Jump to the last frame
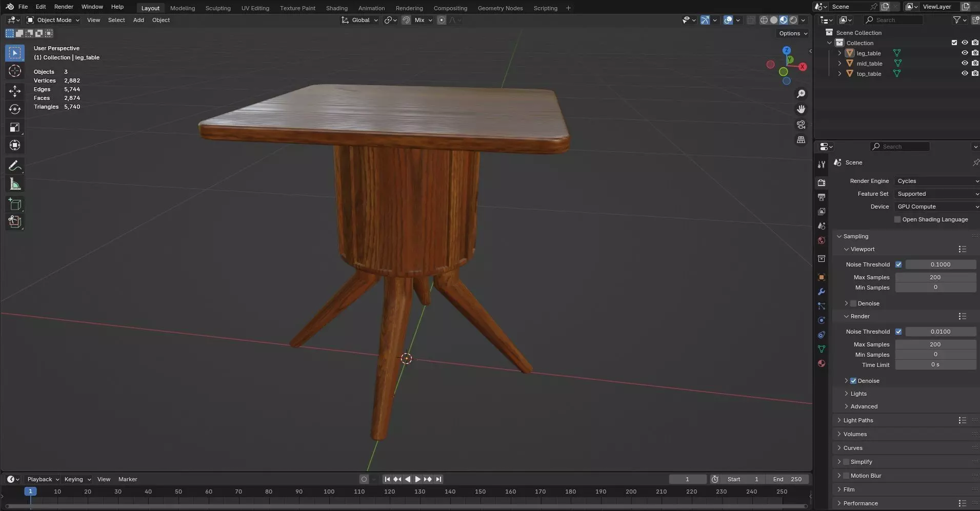The width and height of the screenshot is (980, 511). pyautogui.click(x=438, y=479)
